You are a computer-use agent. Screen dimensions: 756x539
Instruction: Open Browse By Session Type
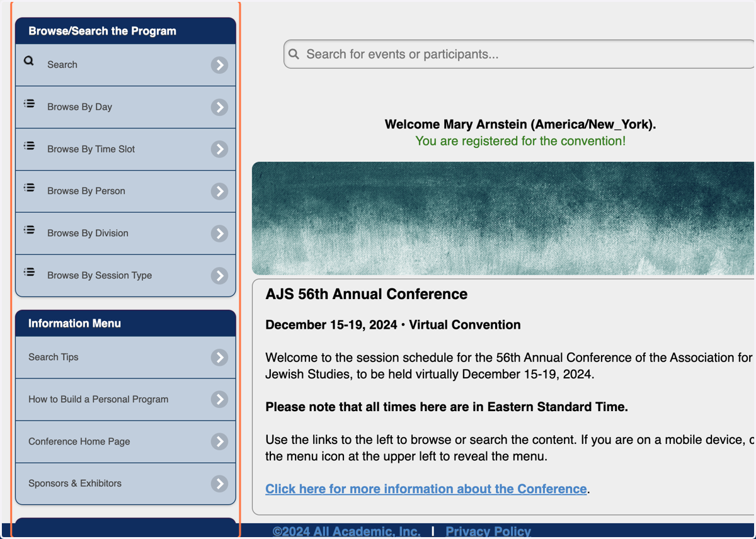click(125, 276)
